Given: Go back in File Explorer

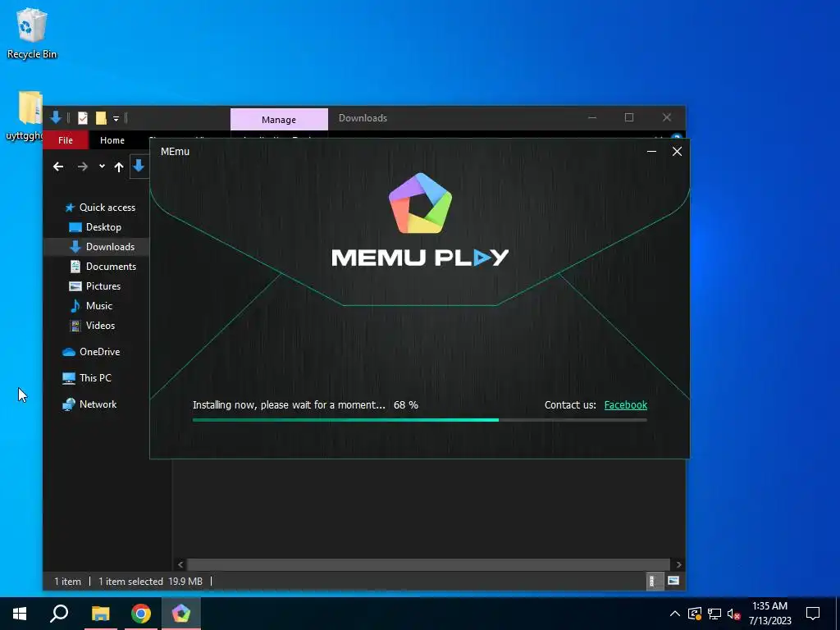Looking at the screenshot, I should 58,167.
